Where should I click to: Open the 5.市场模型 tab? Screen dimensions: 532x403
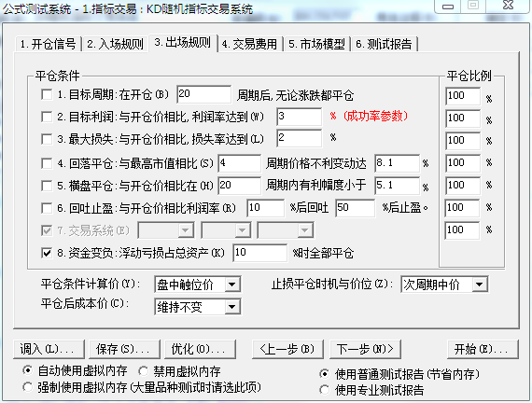point(316,44)
